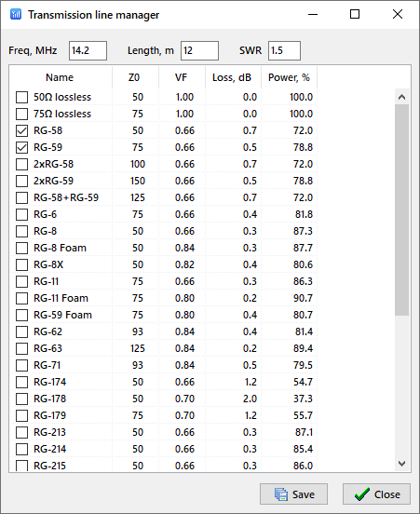The height and width of the screenshot is (514, 420).
Task: Click the RG-58+RG-59 impedance value 125
Action: (138, 197)
